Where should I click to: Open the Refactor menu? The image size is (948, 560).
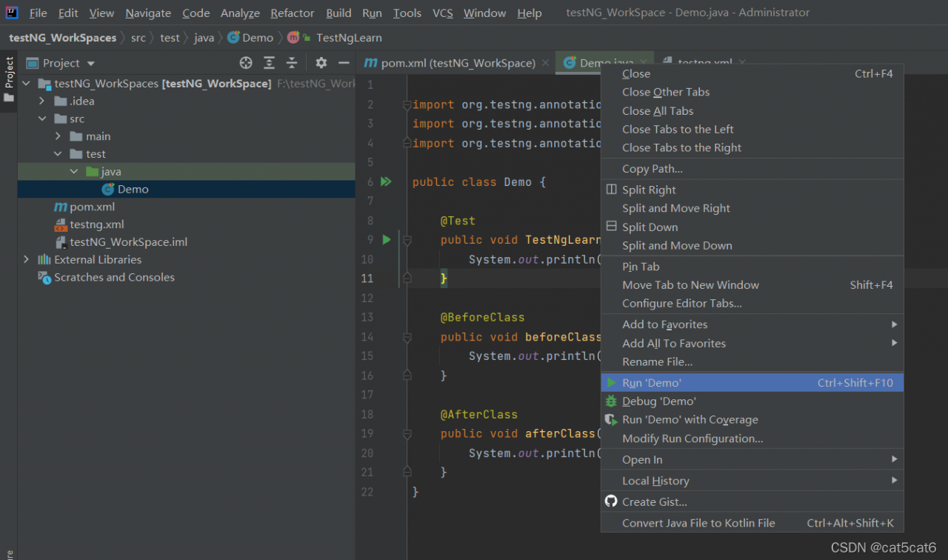(x=293, y=13)
